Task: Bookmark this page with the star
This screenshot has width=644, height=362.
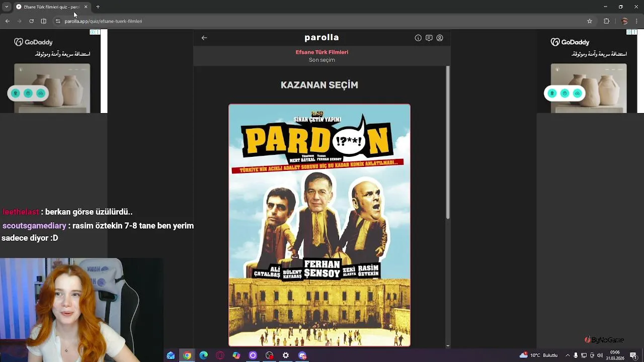Action: pos(590,21)
